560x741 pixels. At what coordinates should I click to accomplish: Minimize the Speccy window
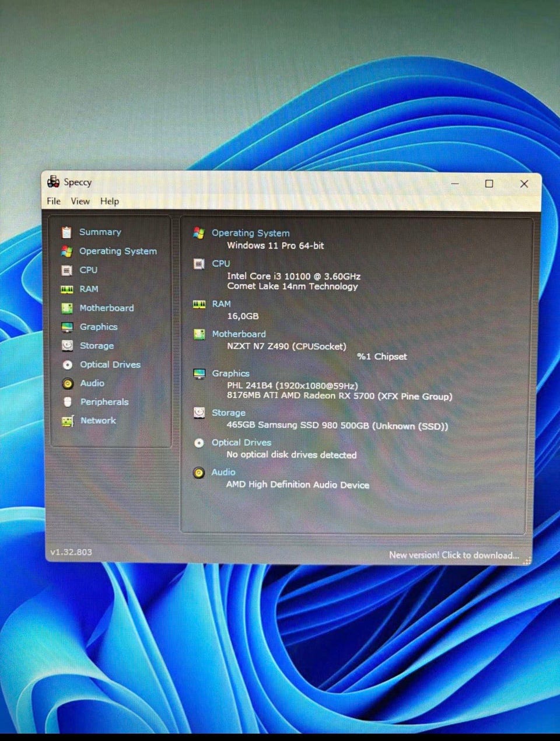pyautogui.click(x=455, y=183)
